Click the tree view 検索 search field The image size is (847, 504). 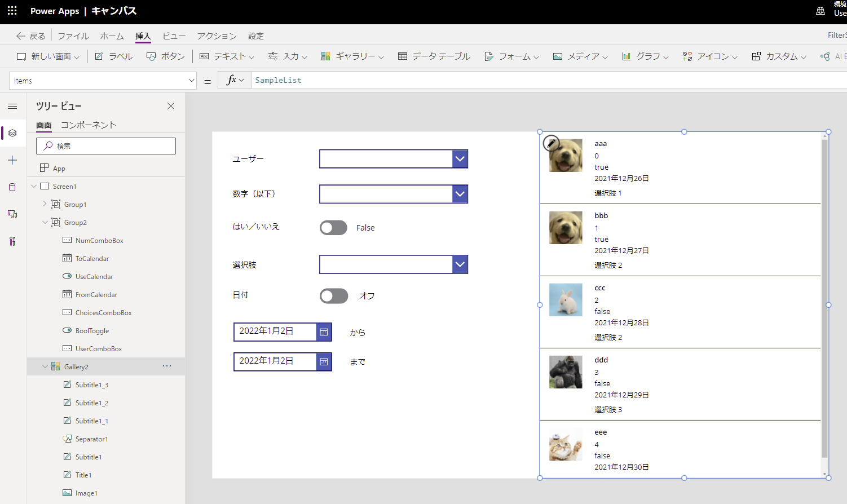106,146
